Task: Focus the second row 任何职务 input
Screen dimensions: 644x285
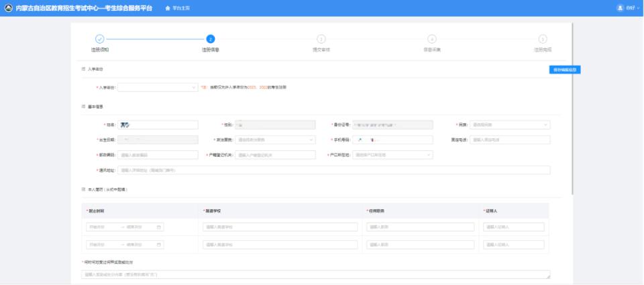Action: [x=421, y=245]
